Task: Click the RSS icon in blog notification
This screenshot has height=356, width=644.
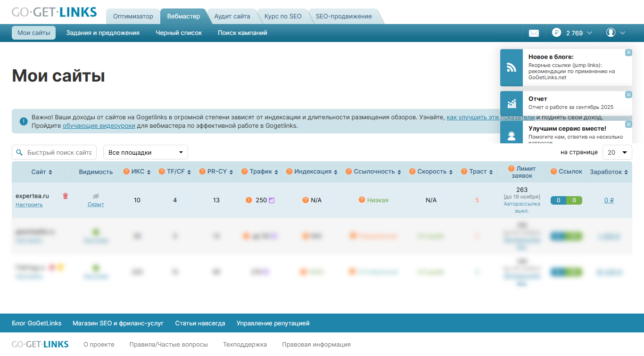Action: click(x=512, y=68)
